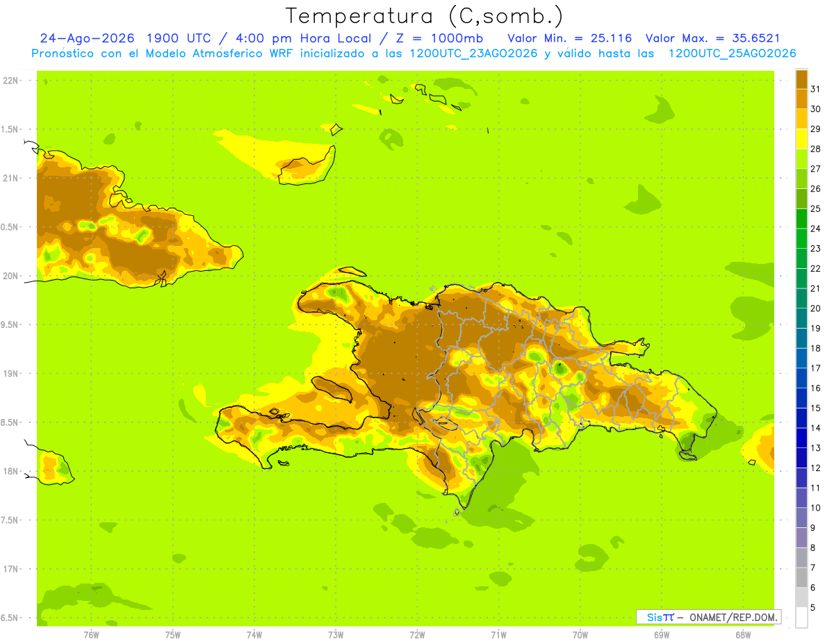Click the legend value '28'

coord(816,149)
